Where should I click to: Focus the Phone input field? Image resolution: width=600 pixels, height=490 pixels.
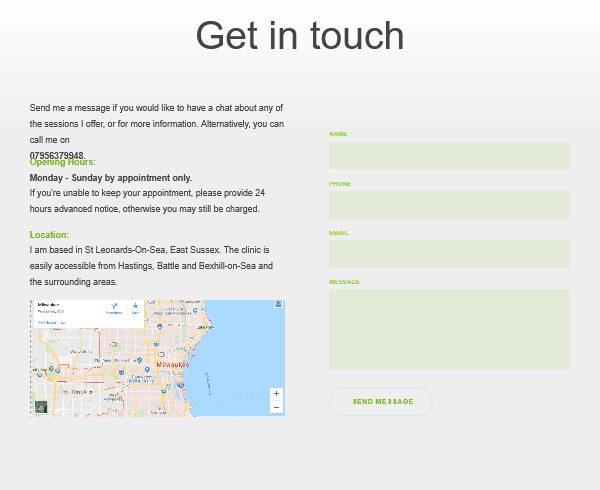[449, 205]
